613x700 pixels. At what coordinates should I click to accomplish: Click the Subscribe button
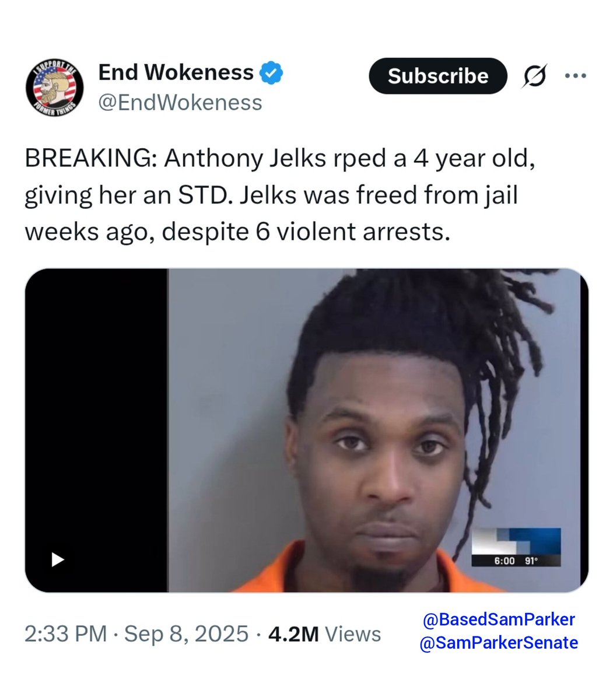[x=438, y=76]
